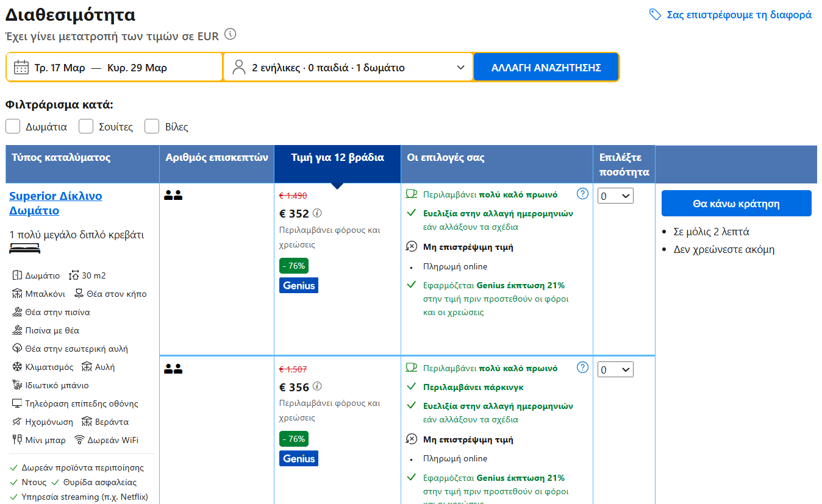Click the question mark icon in first offer
The width and height of the screenshot is (822, 504).
(582, 194)
